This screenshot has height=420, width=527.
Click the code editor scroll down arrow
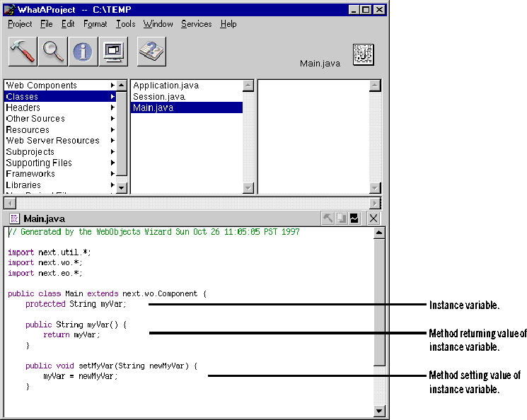(x=379, y=411)
